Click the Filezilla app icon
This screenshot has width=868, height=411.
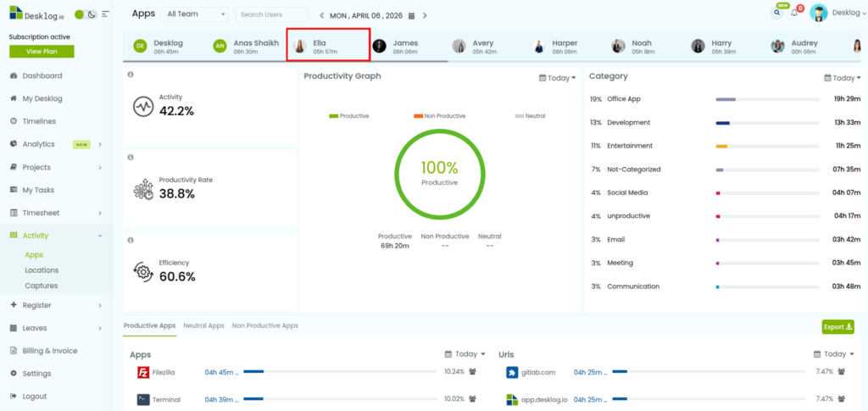tap(143, 372)
